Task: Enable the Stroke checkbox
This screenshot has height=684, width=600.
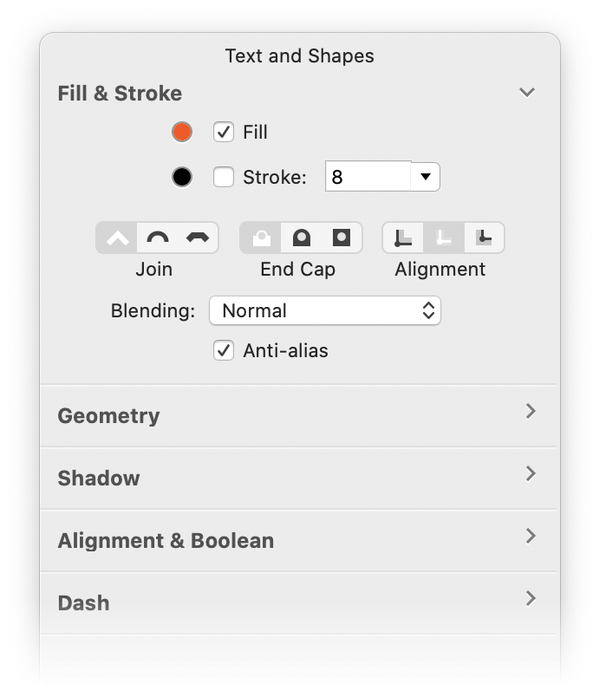Action: click(223, 177)
